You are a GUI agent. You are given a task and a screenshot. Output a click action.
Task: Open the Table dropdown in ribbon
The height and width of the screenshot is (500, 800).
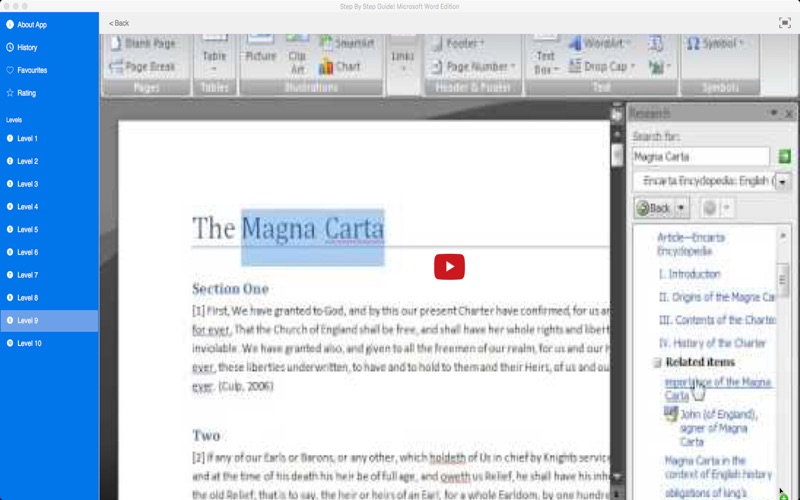(x=214, y=55)
